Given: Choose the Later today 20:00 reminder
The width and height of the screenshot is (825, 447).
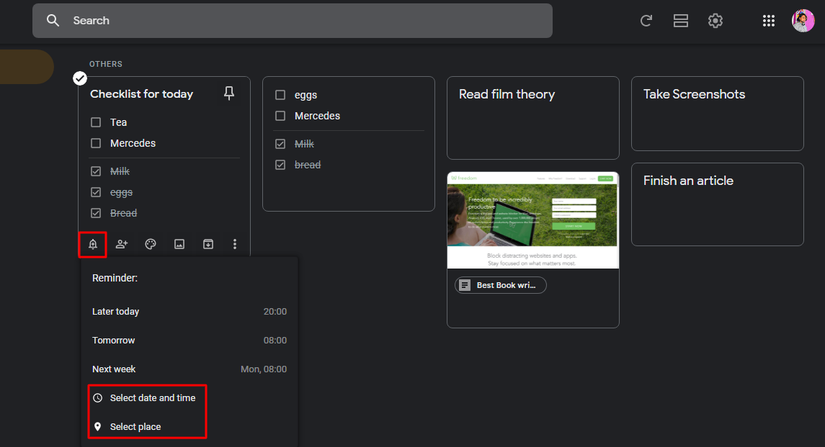Looking at the screenshot, I should 189,311.
